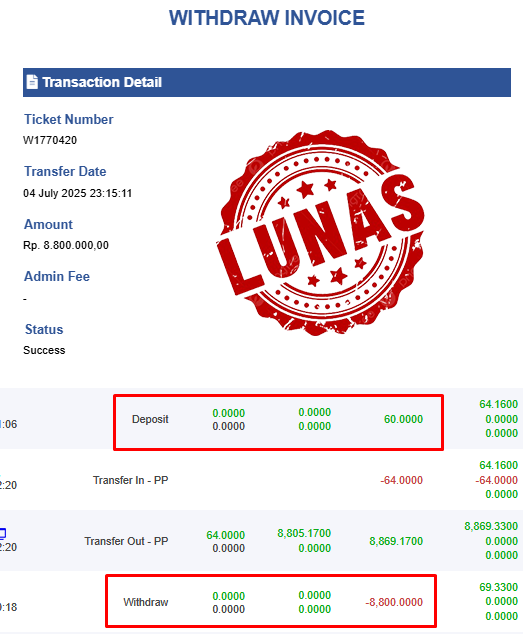The image size is (523, 642).
Task: Click 64.1600 in the Deposit row
Action: point(498,404)
